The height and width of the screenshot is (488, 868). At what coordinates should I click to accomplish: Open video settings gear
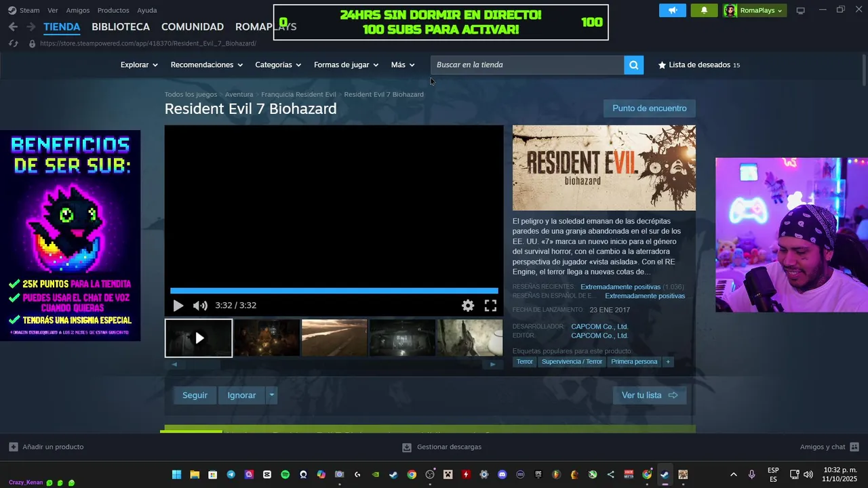[x=468, y=306]
